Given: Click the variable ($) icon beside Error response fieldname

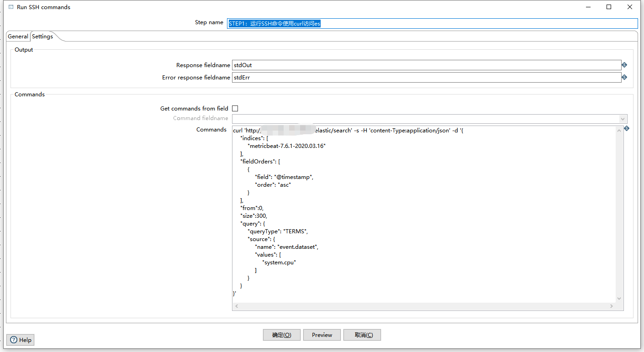Looking at the screenshot, I should coord(624,77).
